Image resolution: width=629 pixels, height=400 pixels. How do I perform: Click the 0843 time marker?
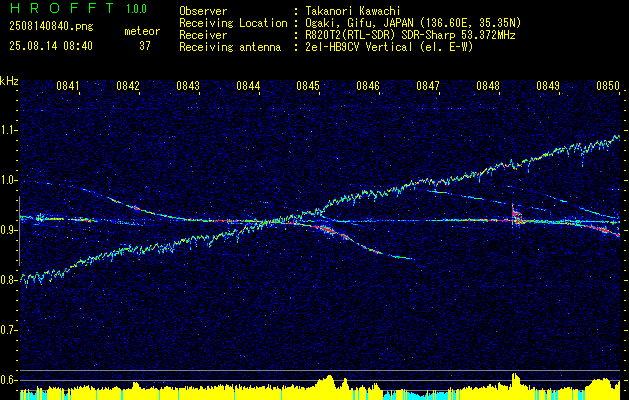(188, 86)
